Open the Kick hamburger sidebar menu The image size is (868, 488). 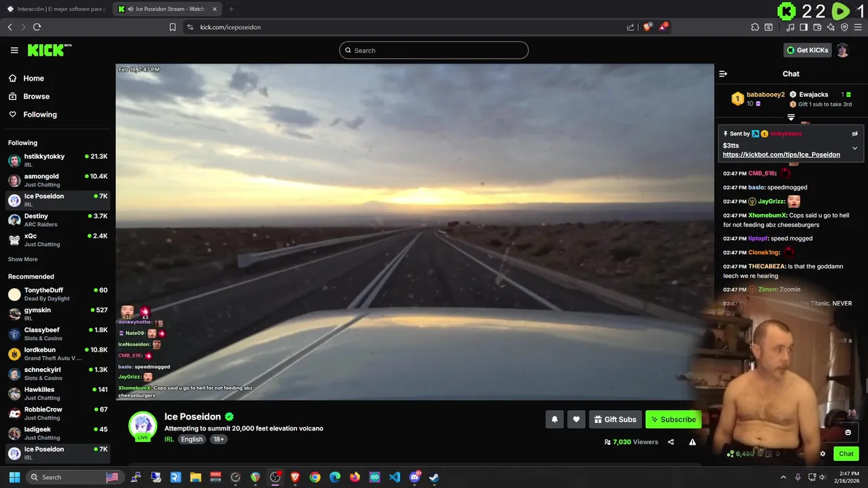(x=14, y=50)
